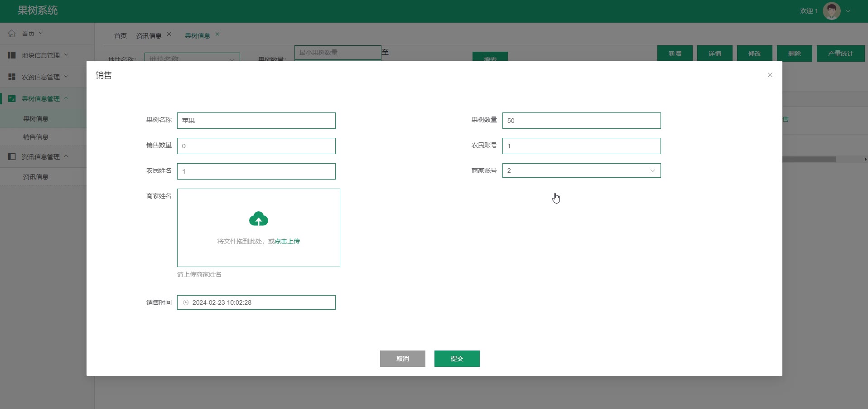Submit the form with 提交 button

[457, 359]
